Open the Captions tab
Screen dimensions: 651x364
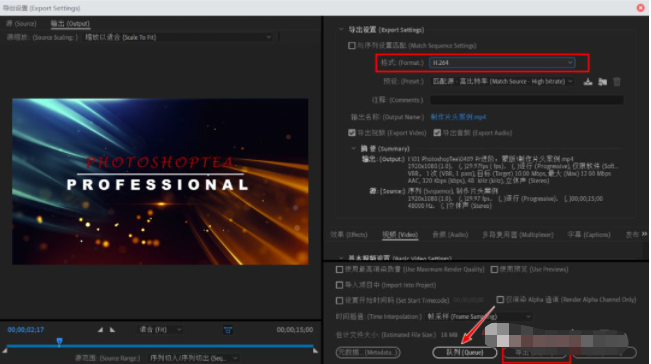coord(589,235)
